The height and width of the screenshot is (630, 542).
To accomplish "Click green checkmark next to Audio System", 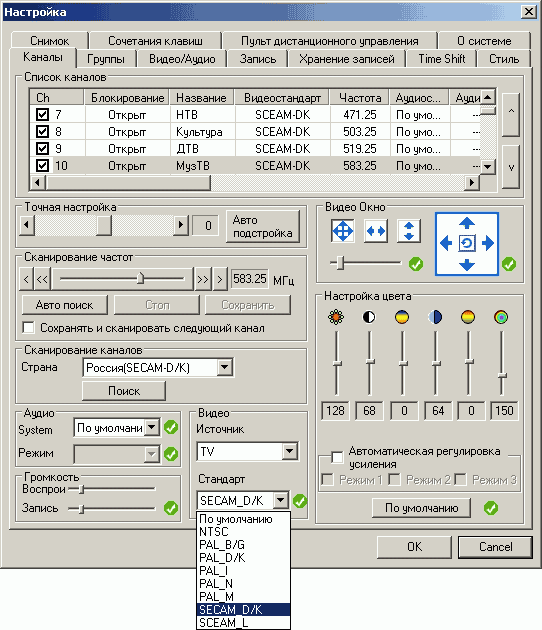I will coord(171,428).
